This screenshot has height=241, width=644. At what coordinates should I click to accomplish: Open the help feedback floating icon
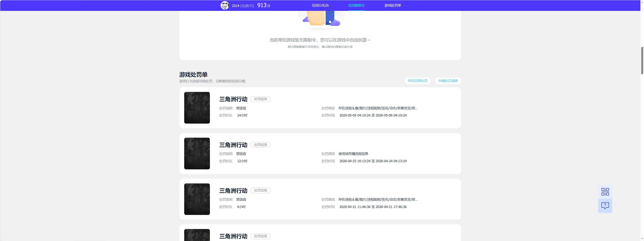tap(605, 206)
